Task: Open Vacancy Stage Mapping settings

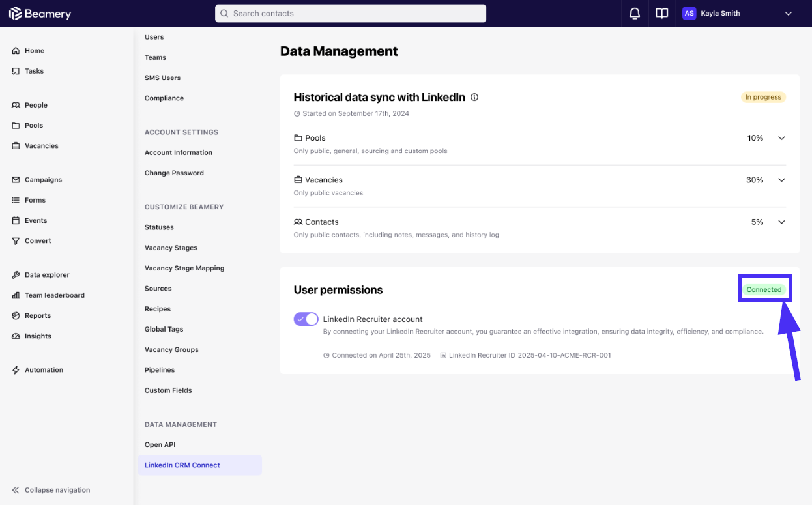Action: (184, 268)
